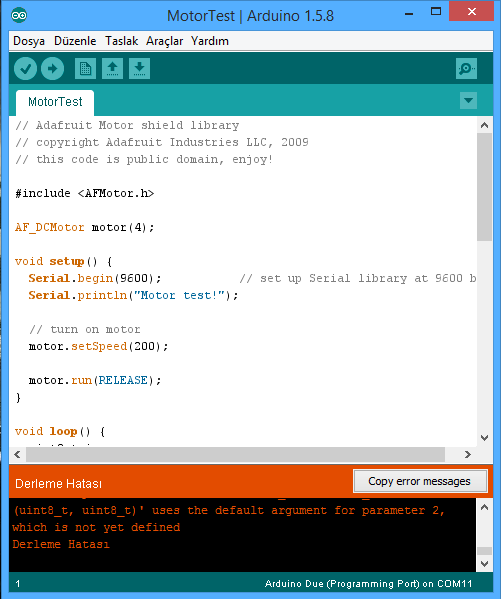
Task: Click the editor vertical scrollbar thumb
Action: pos(485,187)
